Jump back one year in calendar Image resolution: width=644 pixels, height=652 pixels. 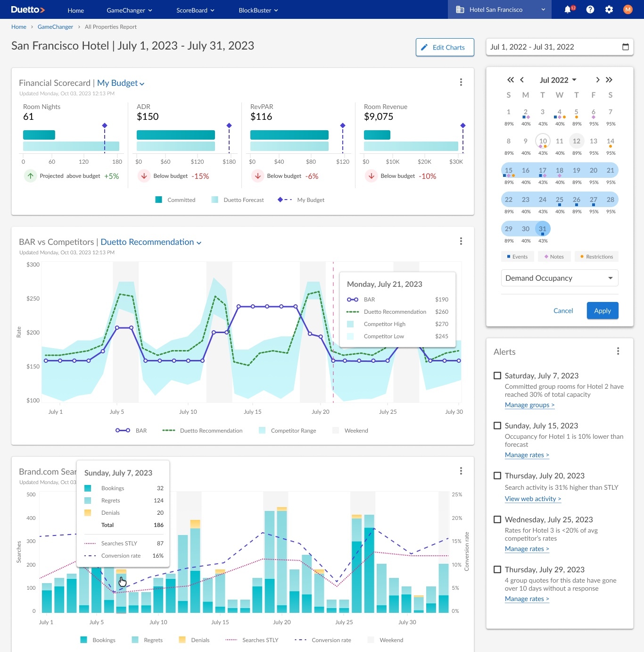(510, 80)
